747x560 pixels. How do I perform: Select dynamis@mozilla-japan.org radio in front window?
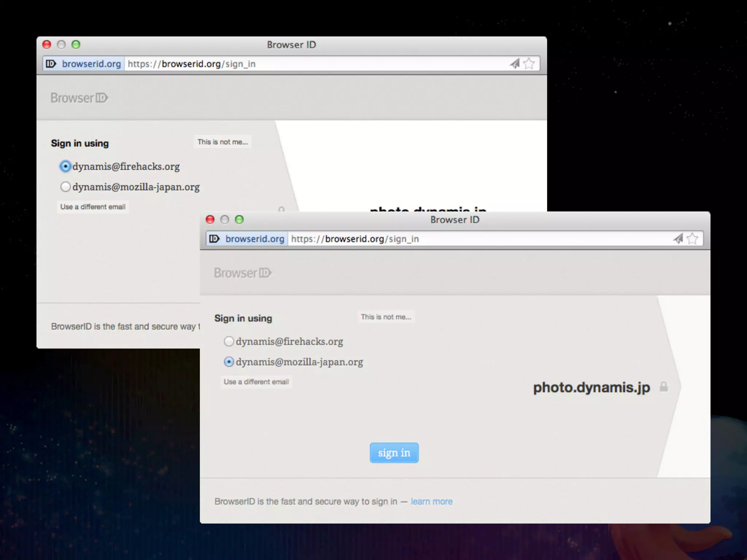(x=229, y=362)
